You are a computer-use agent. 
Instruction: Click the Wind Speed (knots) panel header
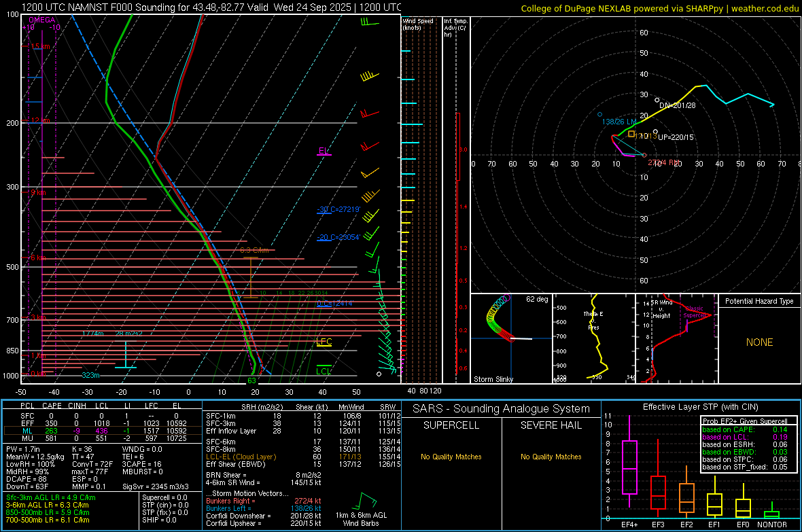(418, 24)
